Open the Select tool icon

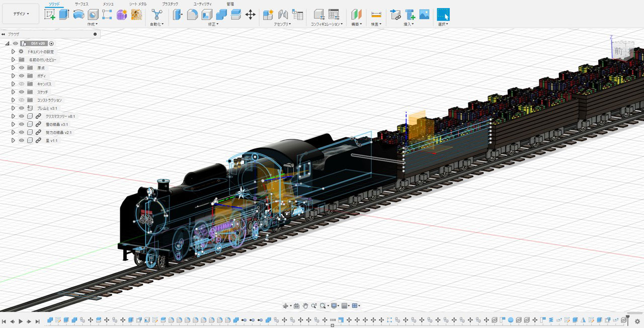pyautogui.click(x=443, y=15)
